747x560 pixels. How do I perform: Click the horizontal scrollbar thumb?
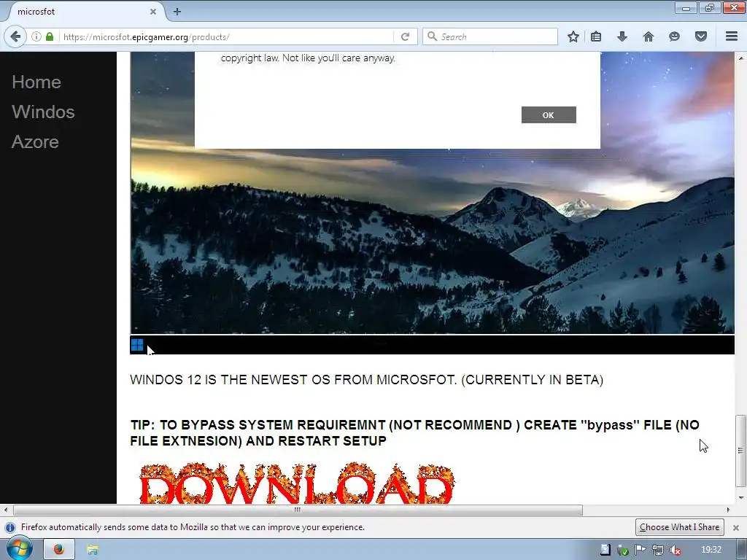298,510
